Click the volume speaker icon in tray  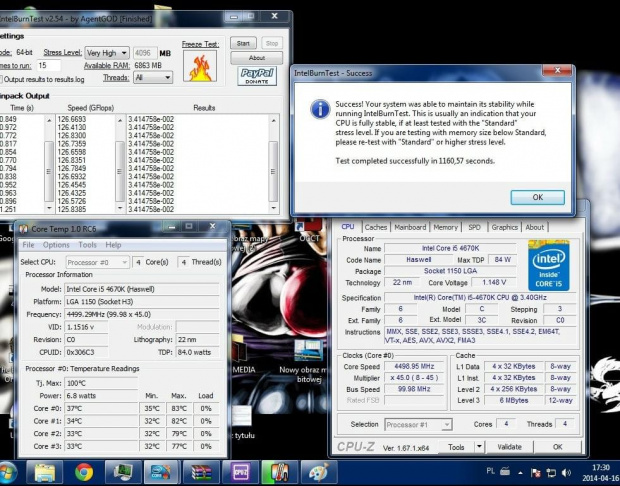(x=566, y=473)
